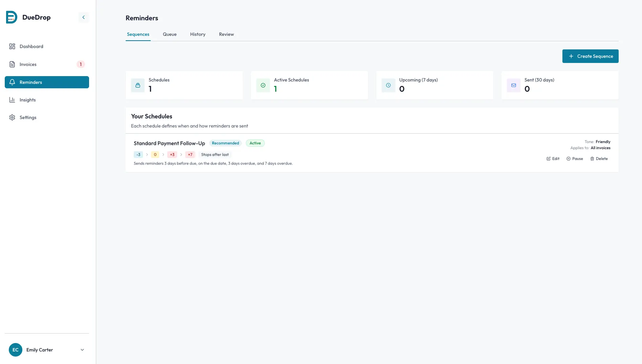This screenshot has height=364, width=642.
Task: Click the EC user avatar
Action: pyautogui.click(x=16, y=350)
